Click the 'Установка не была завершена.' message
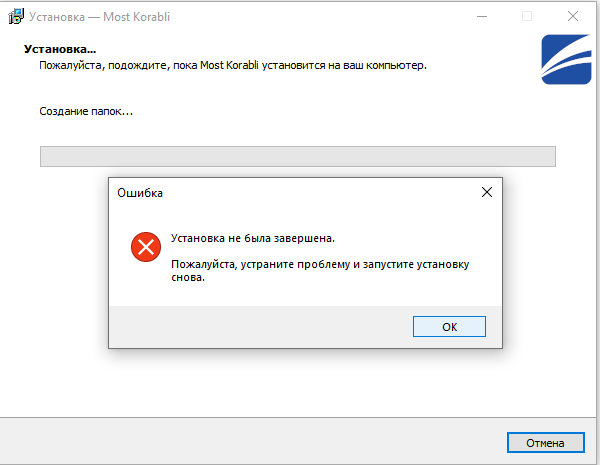Viewport: 600px width, 465px height. [252, 239]
